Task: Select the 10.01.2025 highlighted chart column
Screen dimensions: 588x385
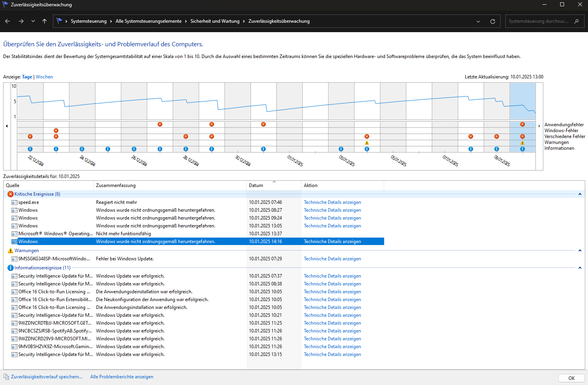Action: (x=523, y=101)
